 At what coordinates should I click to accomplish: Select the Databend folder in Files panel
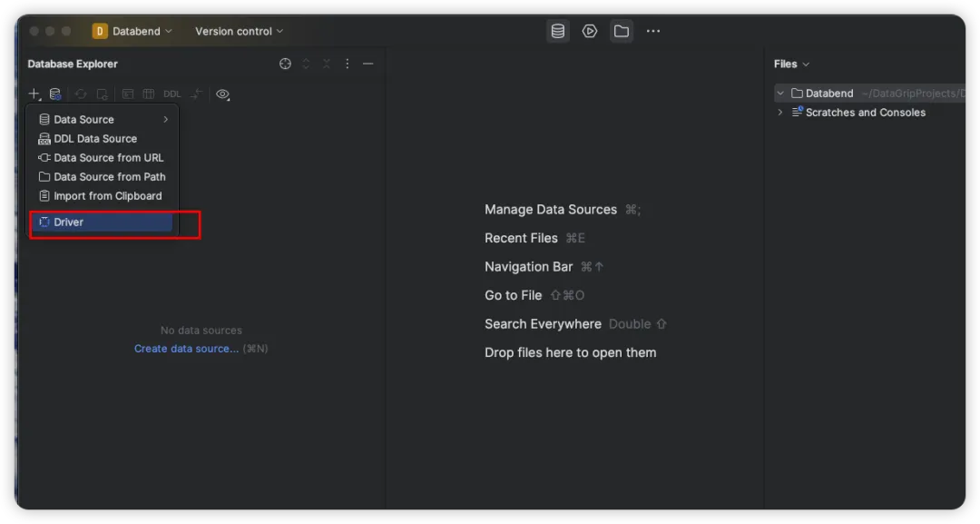coord(869,94)
